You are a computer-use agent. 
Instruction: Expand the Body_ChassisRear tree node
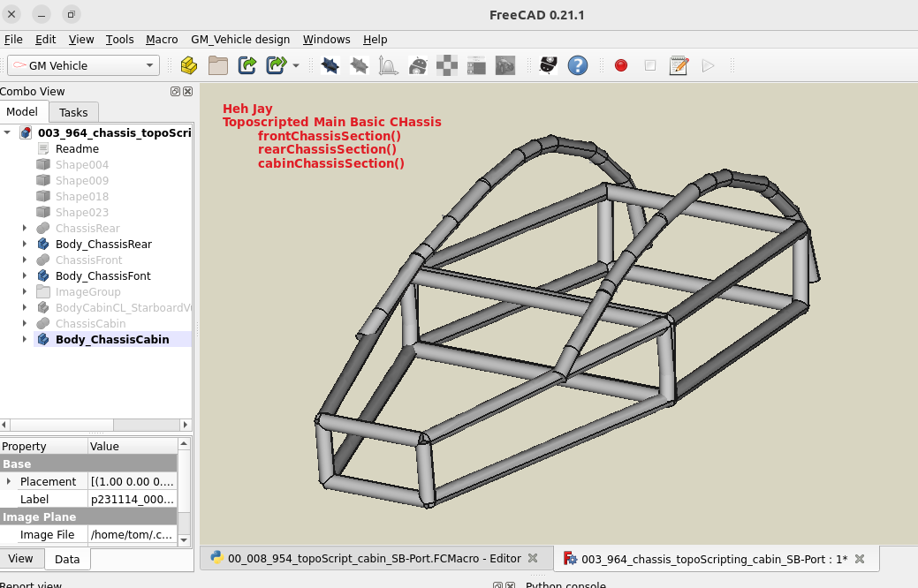(24, 245)
